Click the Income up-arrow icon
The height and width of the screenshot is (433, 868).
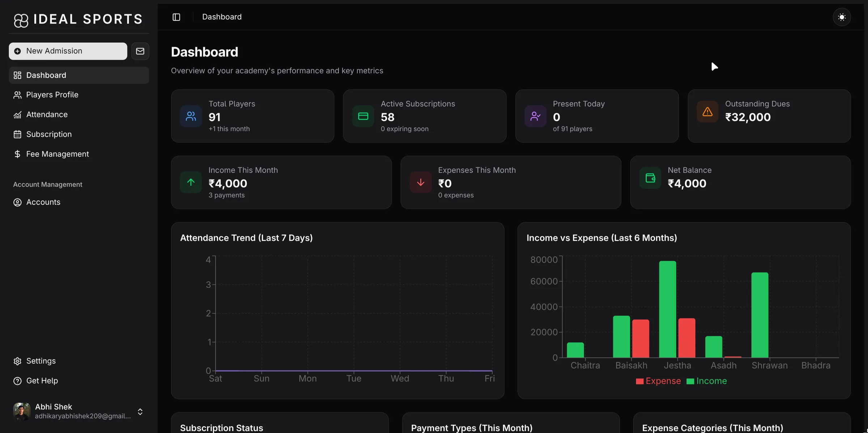point(191,183)
